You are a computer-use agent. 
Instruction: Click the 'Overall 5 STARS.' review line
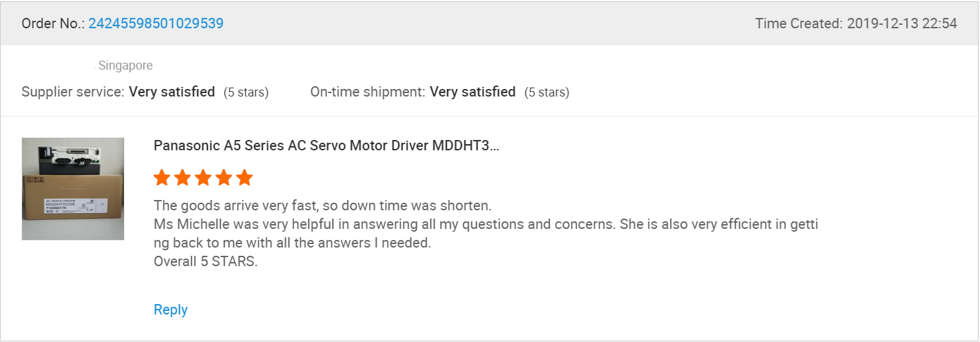205,262
